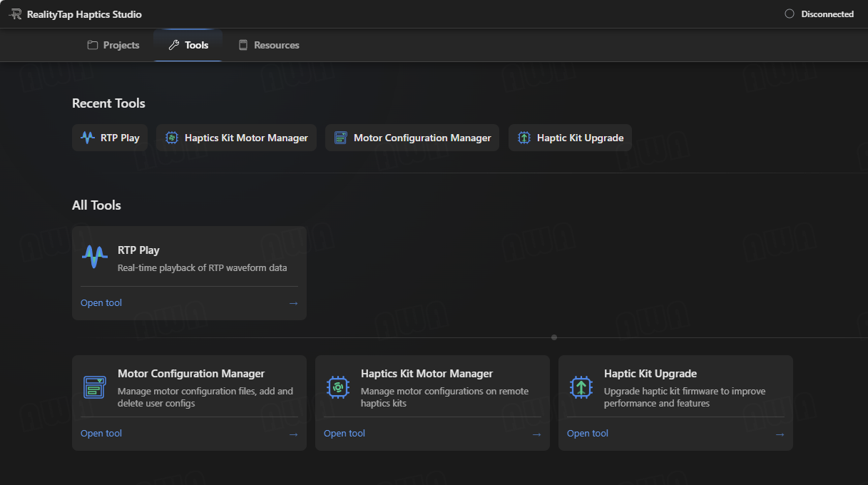Click the Projects tab folder icon
Image resolution: width=868 pixels, height=485 pixels.
(x=93, y=45)
